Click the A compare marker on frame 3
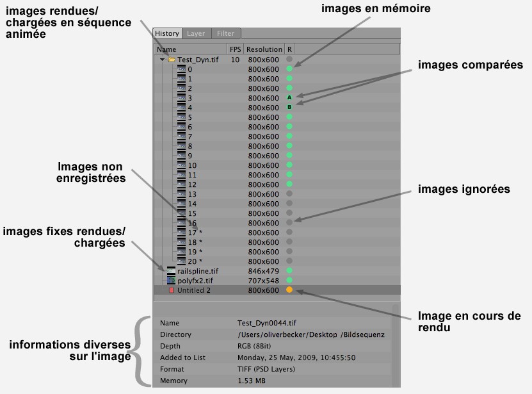The image size is (532, 394). click(289, 98)
